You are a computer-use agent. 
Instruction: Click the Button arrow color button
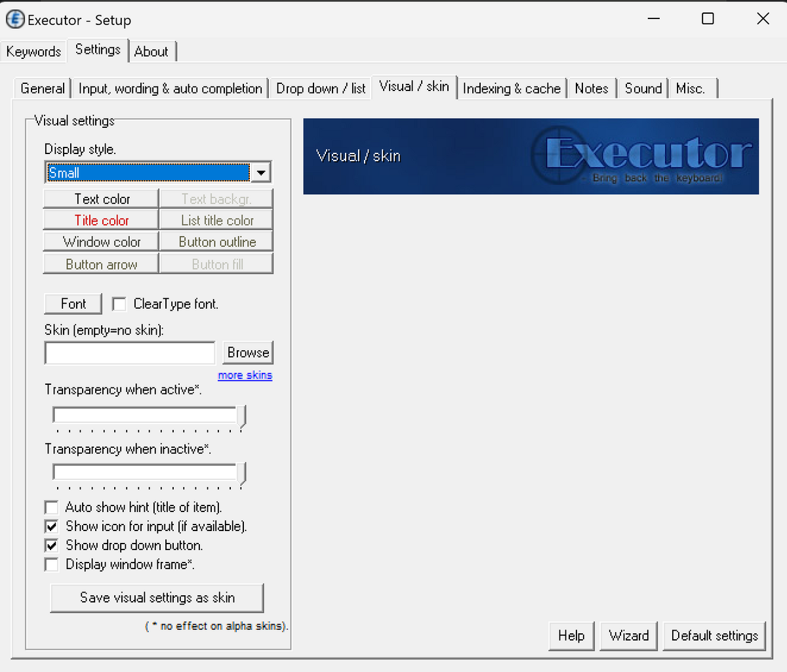102,264
